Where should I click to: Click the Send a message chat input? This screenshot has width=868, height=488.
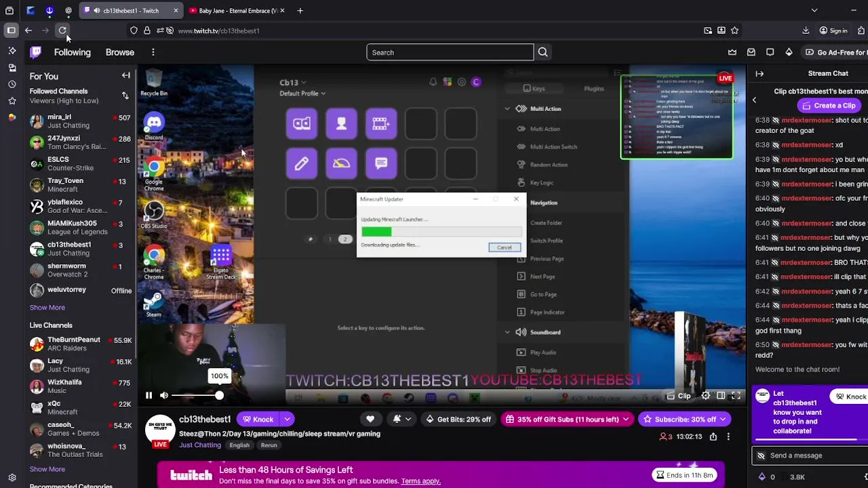(809, 455)
